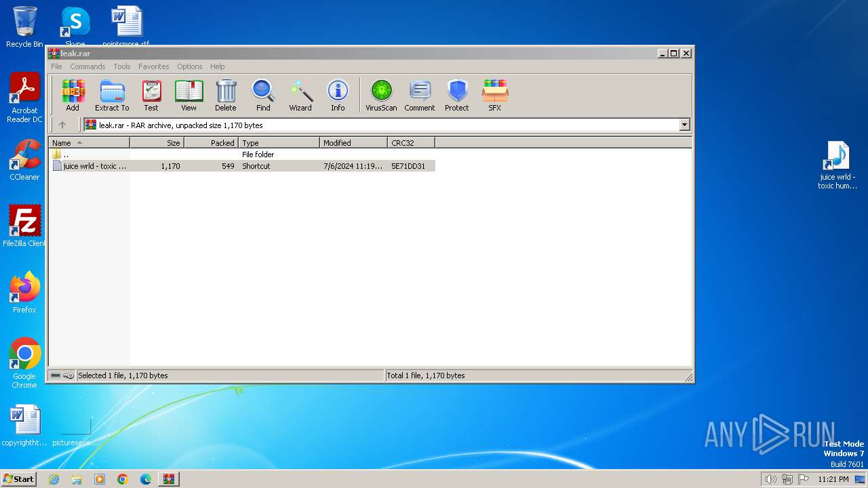
Task: Open Edge from the taskbar
Action: click(146, 479)
